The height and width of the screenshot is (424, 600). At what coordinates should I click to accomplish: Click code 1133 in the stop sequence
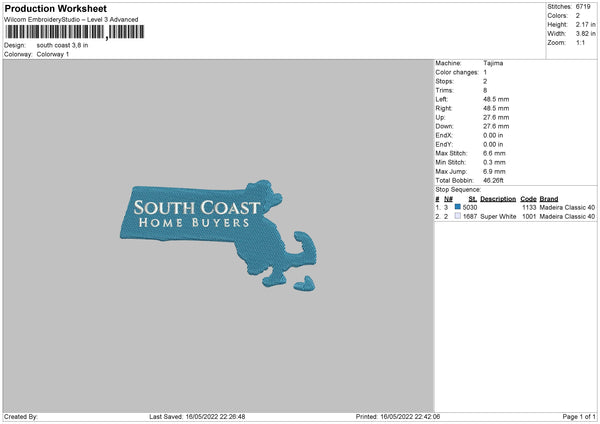(529, 207)
